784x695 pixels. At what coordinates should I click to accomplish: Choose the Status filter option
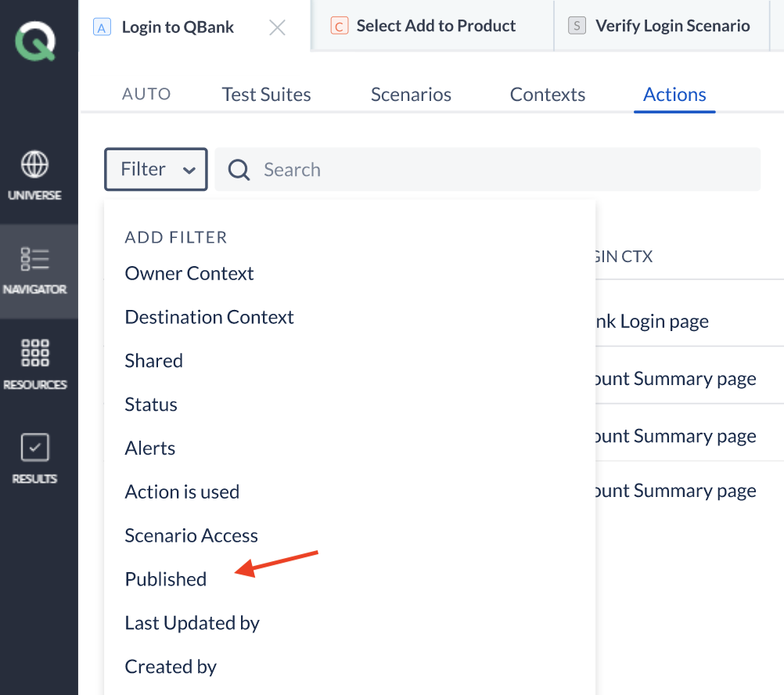point(151,405)
